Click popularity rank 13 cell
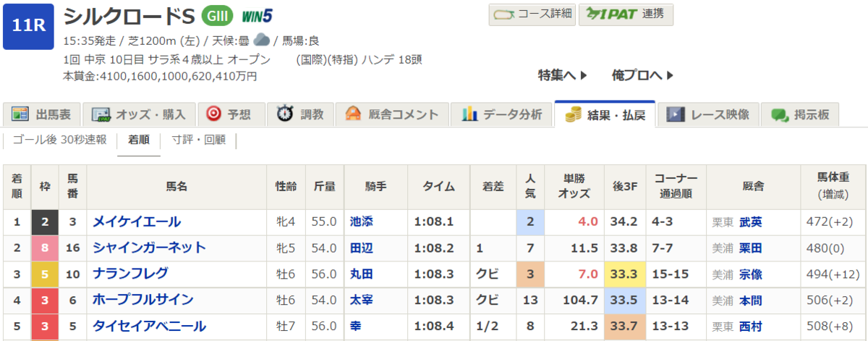 pyautogui.click(x=530, y=300)
